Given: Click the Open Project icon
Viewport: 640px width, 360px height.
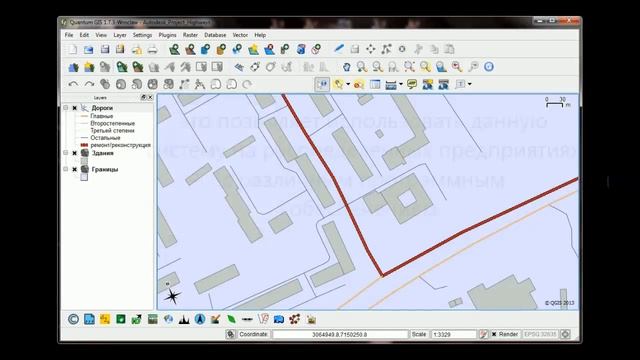Looking at the screenshot, I should (x=88, y=49).
